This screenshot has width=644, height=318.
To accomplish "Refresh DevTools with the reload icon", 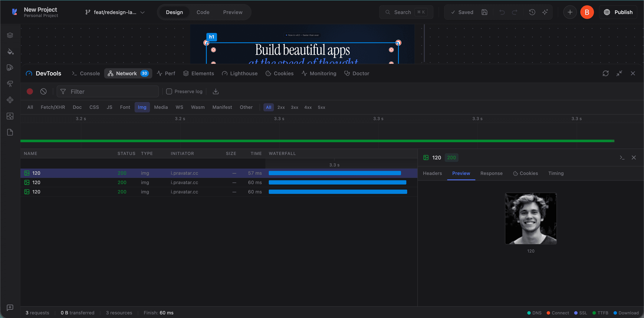I will click(605, 73).
